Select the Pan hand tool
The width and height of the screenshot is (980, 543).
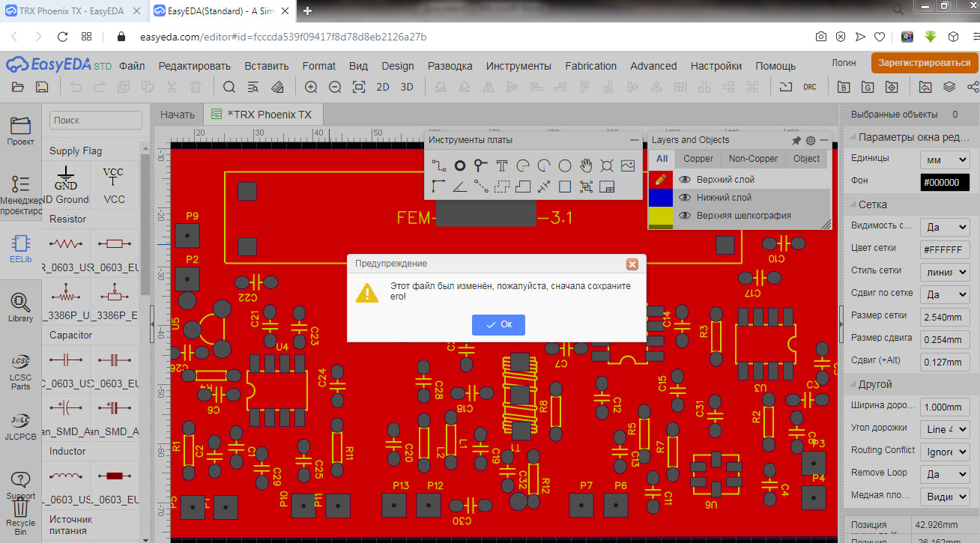point(586,166)
